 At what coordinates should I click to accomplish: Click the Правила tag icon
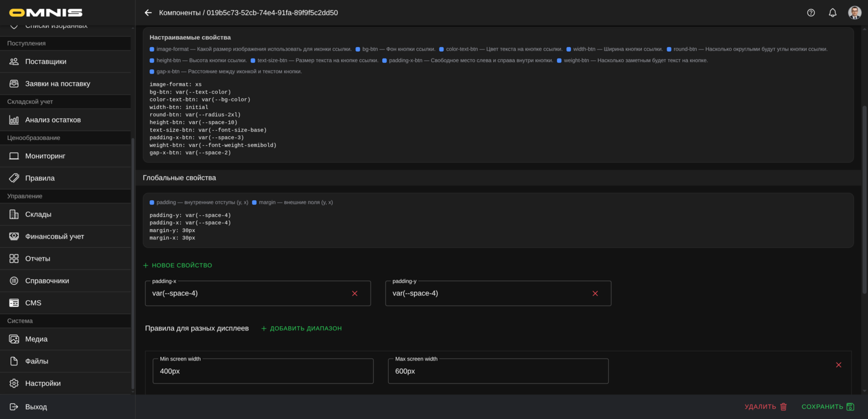[x=14, y=178]
